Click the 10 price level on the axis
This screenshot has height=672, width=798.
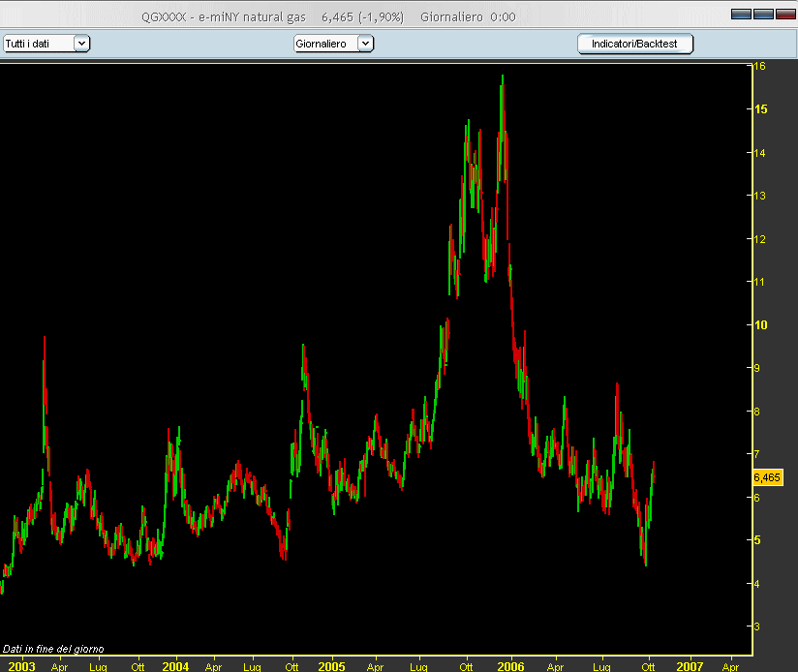(761, 325)
